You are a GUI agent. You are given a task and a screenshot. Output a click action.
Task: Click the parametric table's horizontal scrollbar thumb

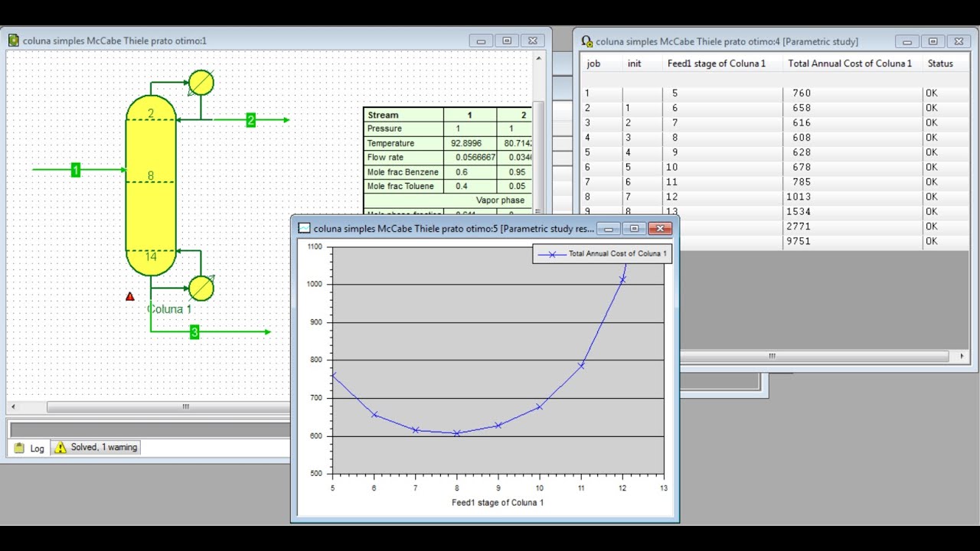click(772, 356)
